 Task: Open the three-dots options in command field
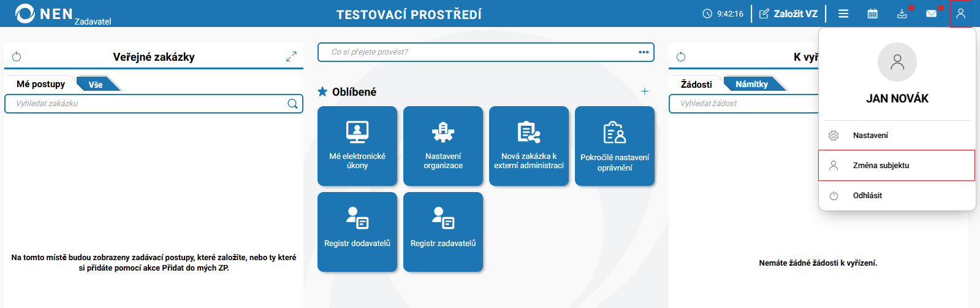pyautogui.click(x=644, y=52)
